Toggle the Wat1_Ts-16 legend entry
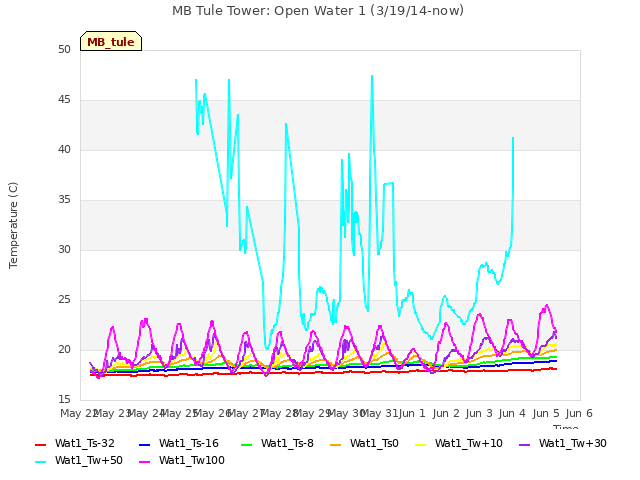This screenshot has width=640, height=480. (x=179, y=444)
